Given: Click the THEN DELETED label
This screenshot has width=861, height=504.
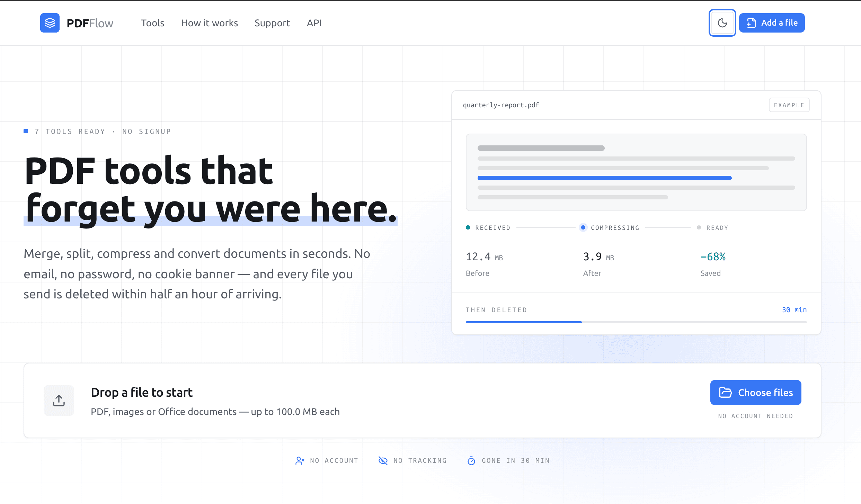Looking at the screenshot, I should point(496,310).
